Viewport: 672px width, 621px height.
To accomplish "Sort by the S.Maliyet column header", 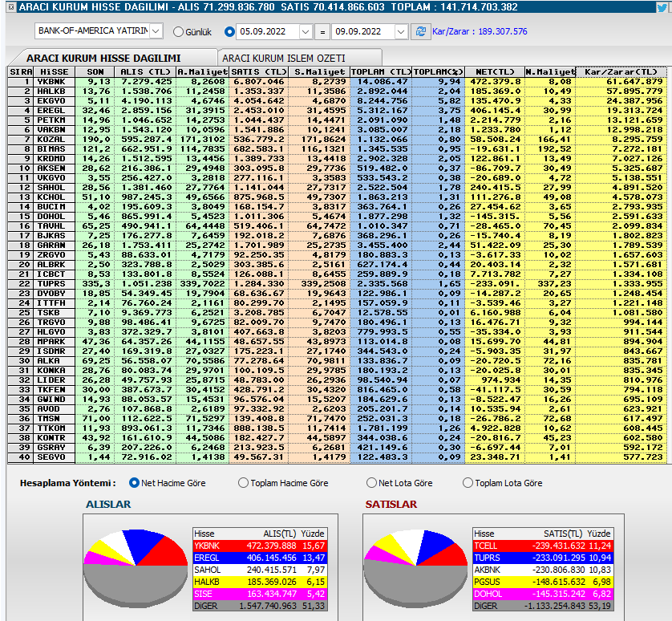I will [x=319, y=71].
